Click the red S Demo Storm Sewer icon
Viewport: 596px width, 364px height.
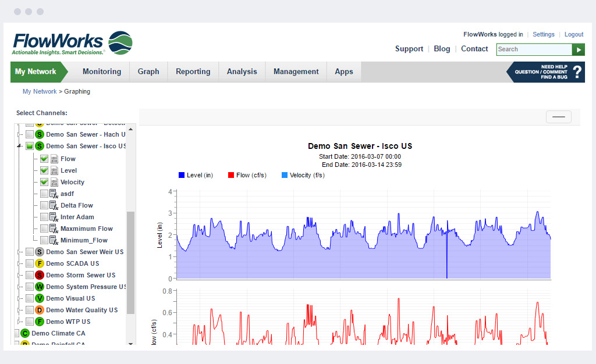tap(40, 275)
